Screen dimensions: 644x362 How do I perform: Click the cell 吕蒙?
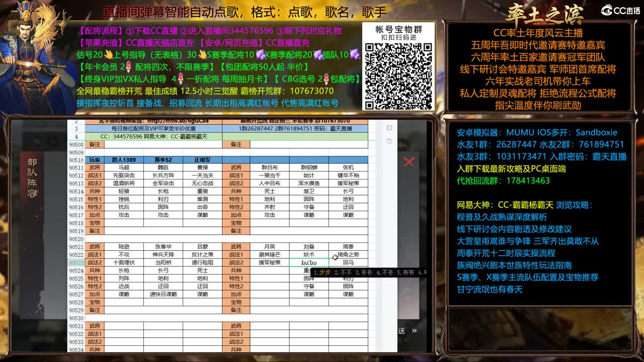point(202,247)
